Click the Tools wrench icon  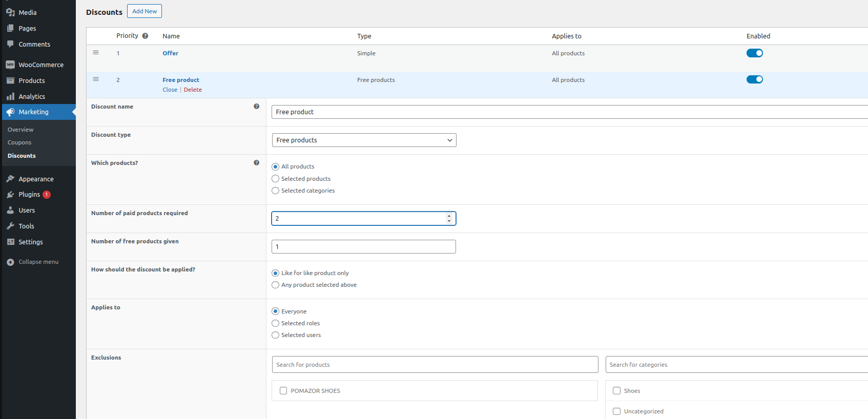point(10,226)
